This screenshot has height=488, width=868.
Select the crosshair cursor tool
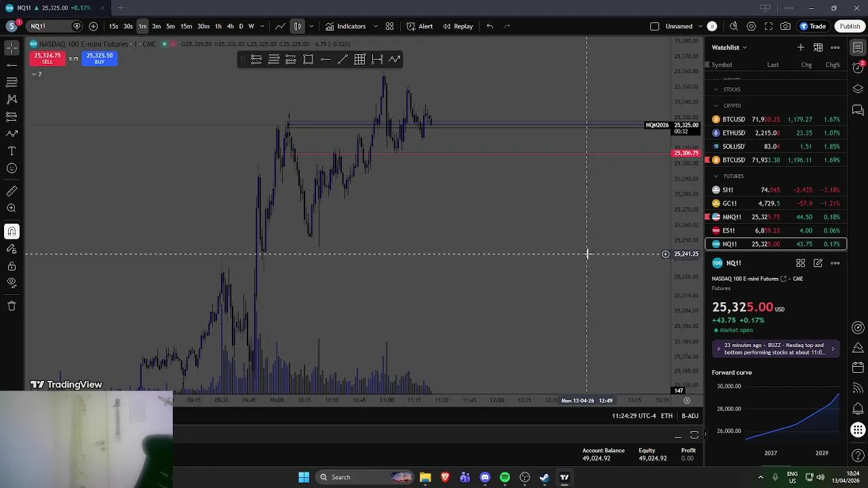click(x=12, y=48)
